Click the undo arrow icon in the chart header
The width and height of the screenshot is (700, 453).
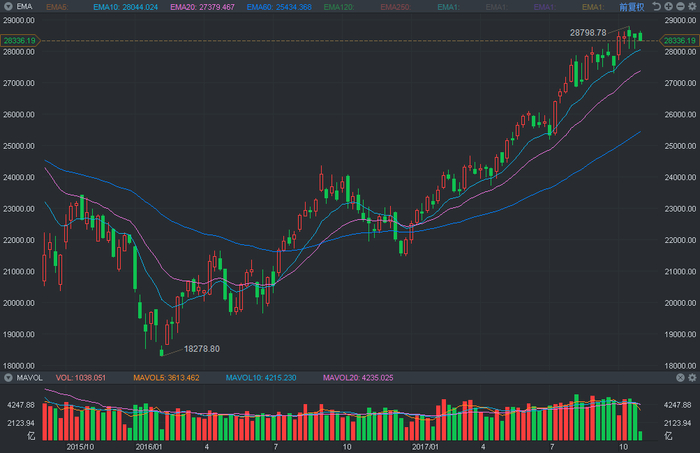point(657,7)
